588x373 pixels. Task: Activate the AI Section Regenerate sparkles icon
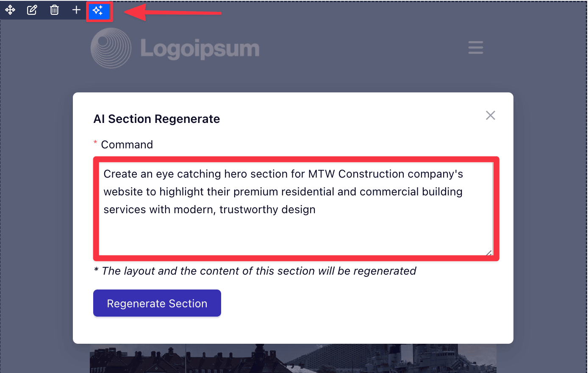click(x=99, y=10)
